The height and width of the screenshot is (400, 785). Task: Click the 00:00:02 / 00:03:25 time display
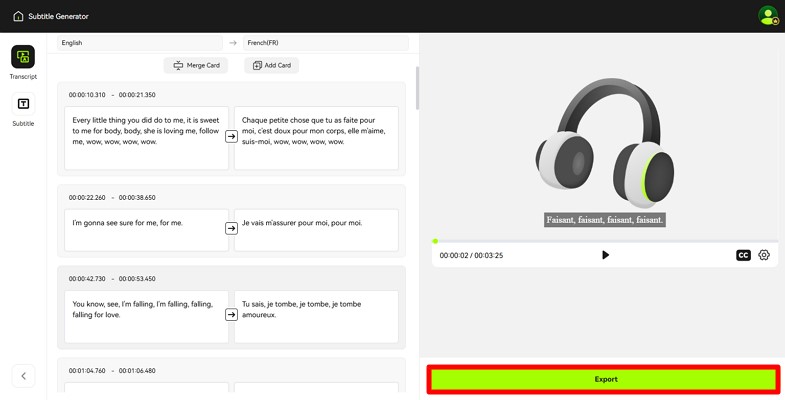click(x=472, y=255)
